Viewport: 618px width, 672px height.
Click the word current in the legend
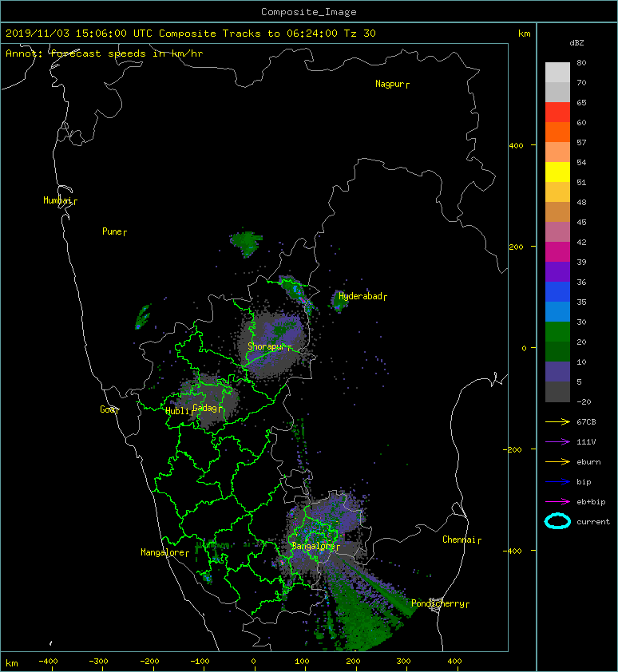pyautogui.click(x=593, y=522)
